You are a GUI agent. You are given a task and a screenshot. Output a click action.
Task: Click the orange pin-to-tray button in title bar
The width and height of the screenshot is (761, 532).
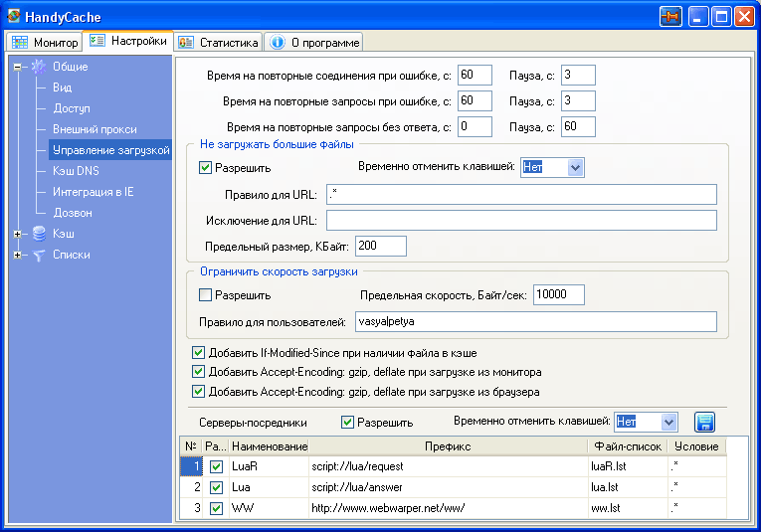[670, 17]
